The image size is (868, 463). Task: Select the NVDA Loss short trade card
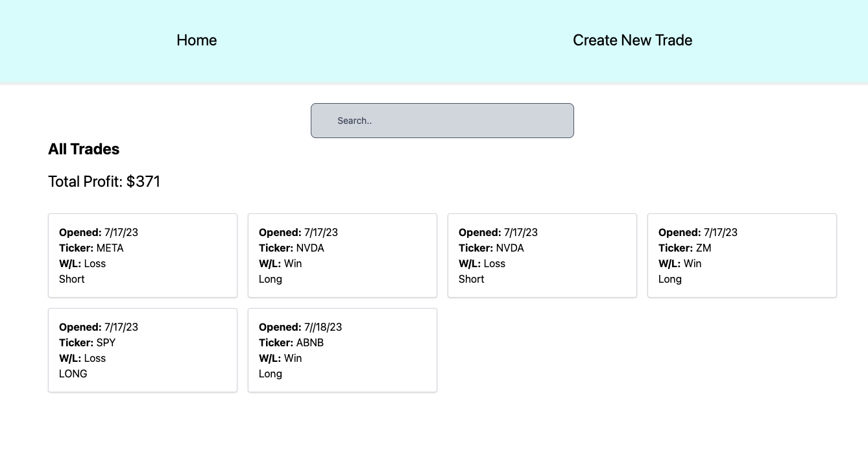pyautogui.click(x=542, y=255)
